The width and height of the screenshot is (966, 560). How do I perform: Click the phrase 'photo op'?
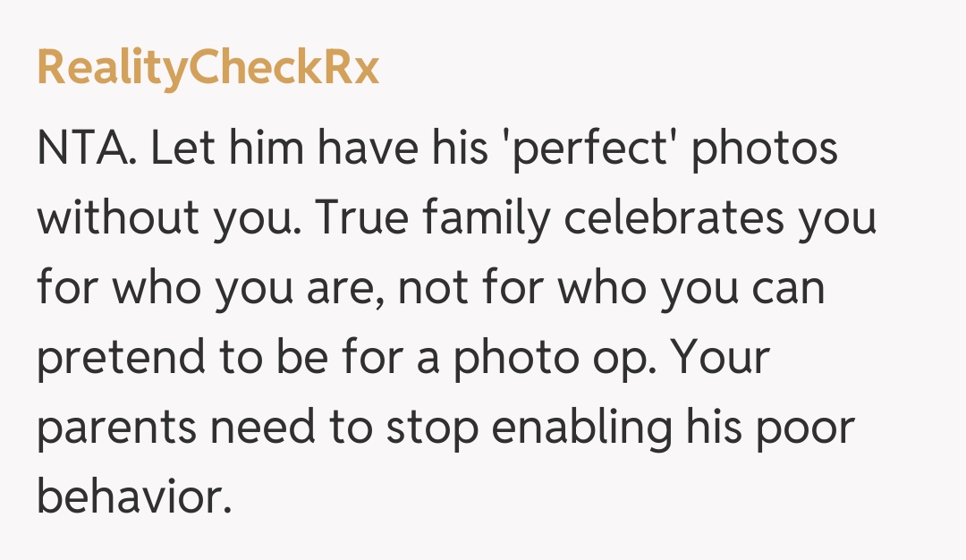552,359
